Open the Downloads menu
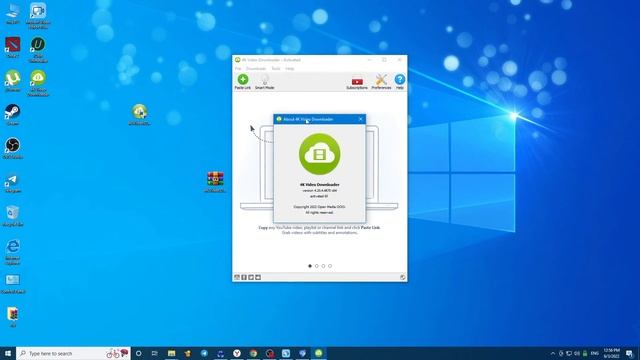640x360 pixels. (x=256, y=69)
